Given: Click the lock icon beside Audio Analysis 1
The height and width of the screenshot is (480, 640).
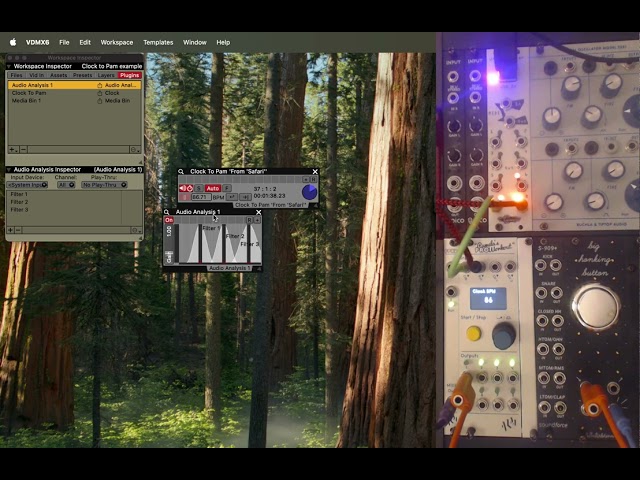Looking at the screenshot, I should 99,85.
